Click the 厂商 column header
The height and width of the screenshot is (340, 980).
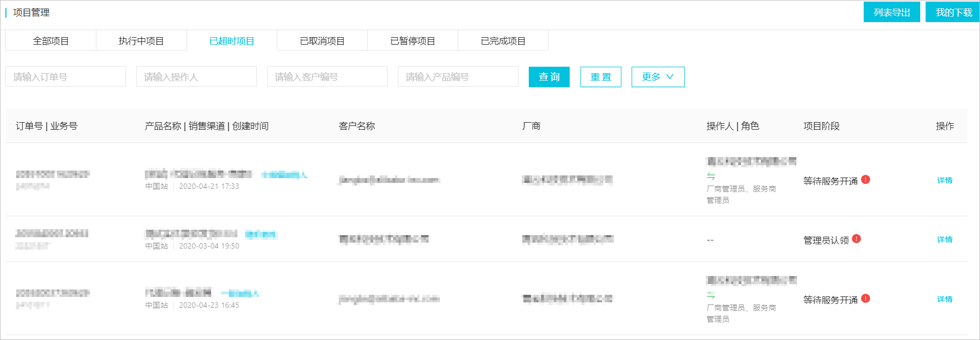pos(531,126)
